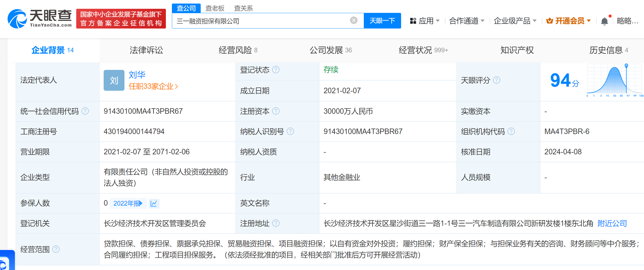
Task: Open the 参保人数 trend chart icon
Action: [154, 203]
